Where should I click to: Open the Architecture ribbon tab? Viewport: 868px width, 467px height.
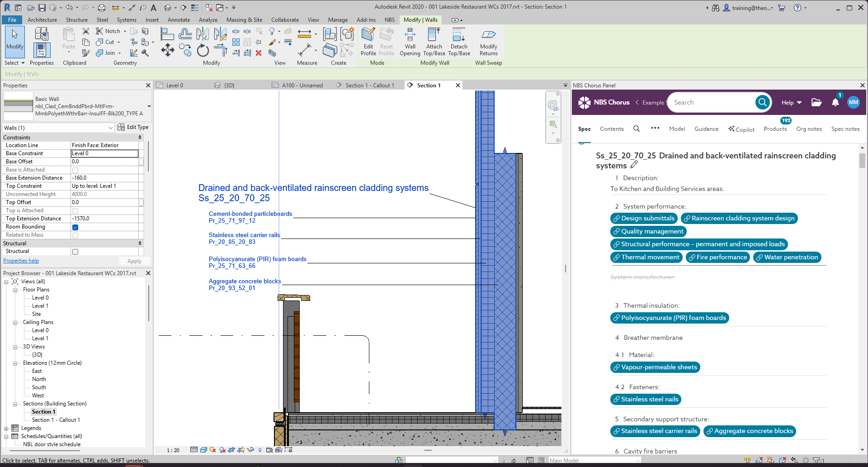tap(42, 20)
